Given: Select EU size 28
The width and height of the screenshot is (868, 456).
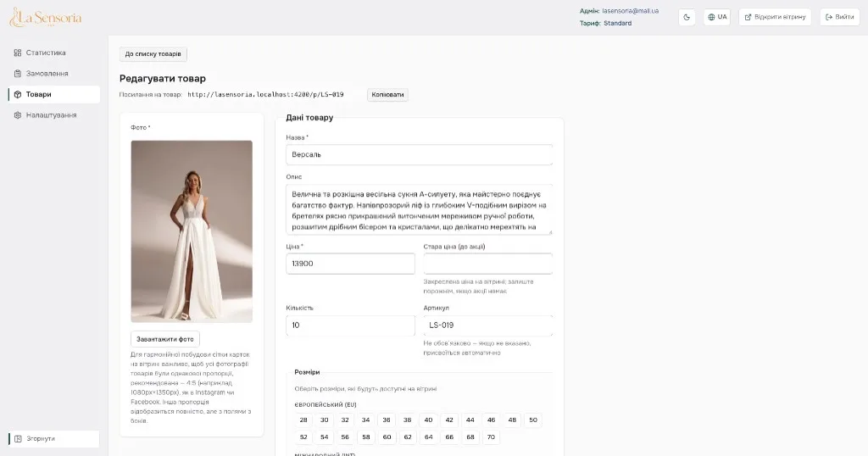Looking at the screenshot, I should (x=303, y=420).
